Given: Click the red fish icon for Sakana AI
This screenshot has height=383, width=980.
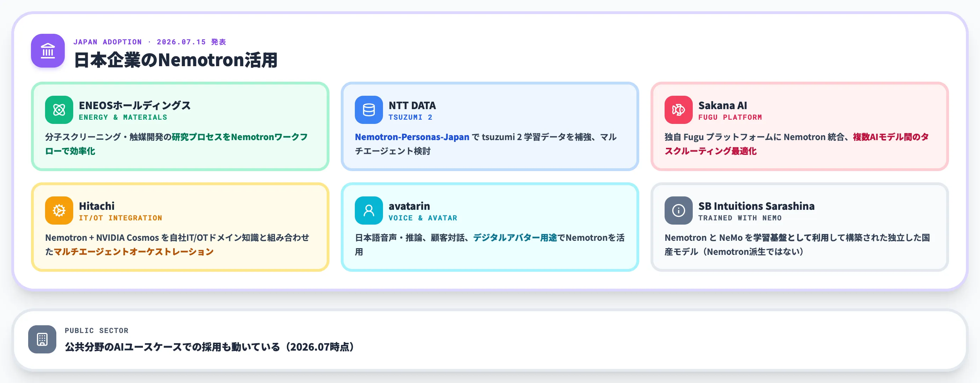Looking at the screenshot, I should pyautogui.click(x=678, y=109).
